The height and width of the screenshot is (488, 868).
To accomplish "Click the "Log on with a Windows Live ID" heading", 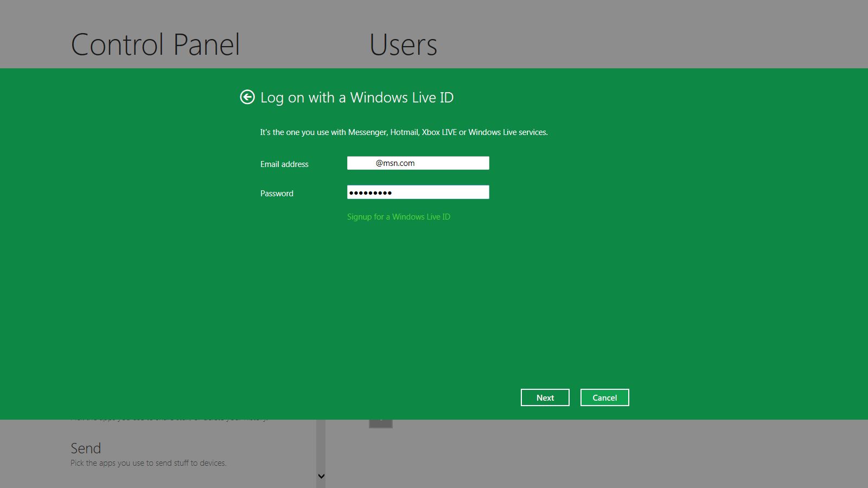I will (x=357, y=98).
